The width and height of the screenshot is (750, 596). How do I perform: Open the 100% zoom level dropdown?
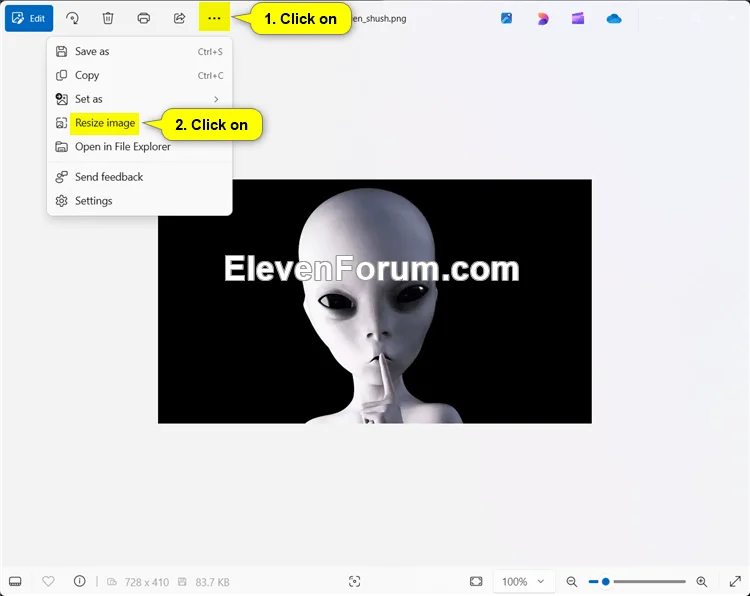[x=523, y=582]
